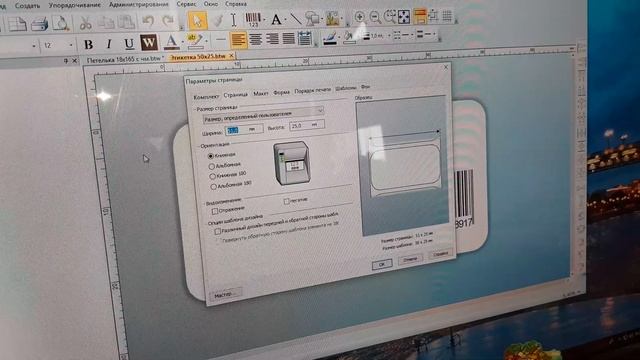Switch to the Макет tab
The image size is (640, 360).
(260, 93)
